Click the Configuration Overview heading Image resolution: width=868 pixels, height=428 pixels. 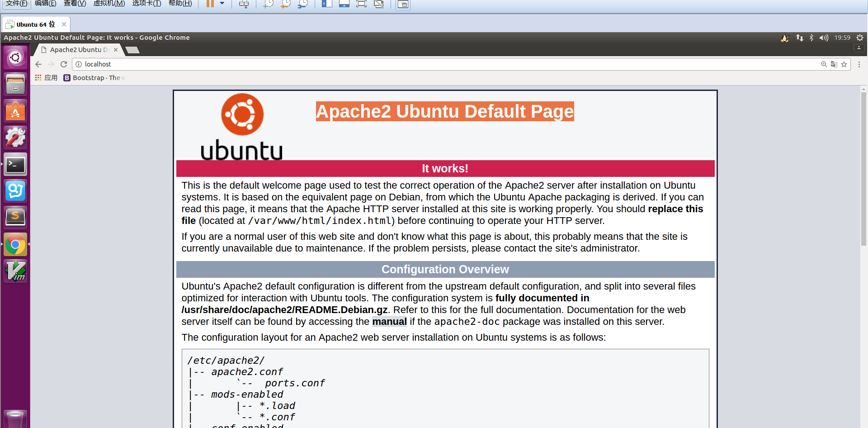click(x=445, y=269)
